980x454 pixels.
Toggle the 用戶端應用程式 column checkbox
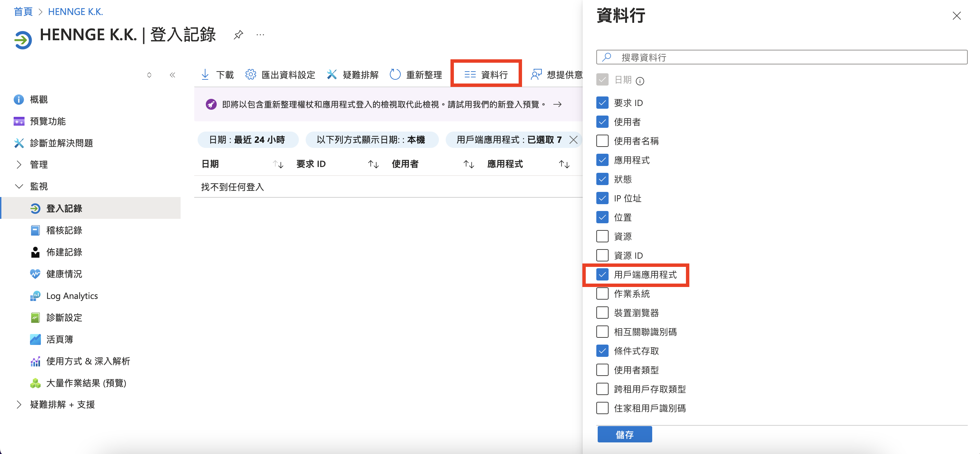pos(602,274)
